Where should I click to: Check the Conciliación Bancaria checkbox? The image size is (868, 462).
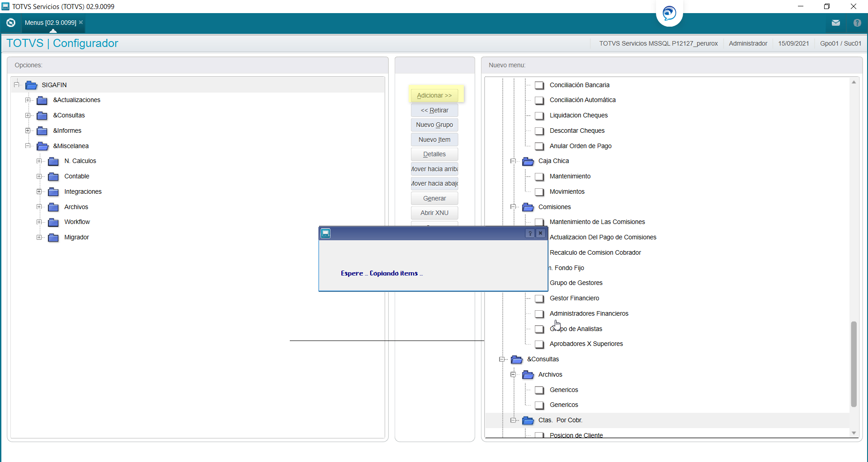point(539,85)
